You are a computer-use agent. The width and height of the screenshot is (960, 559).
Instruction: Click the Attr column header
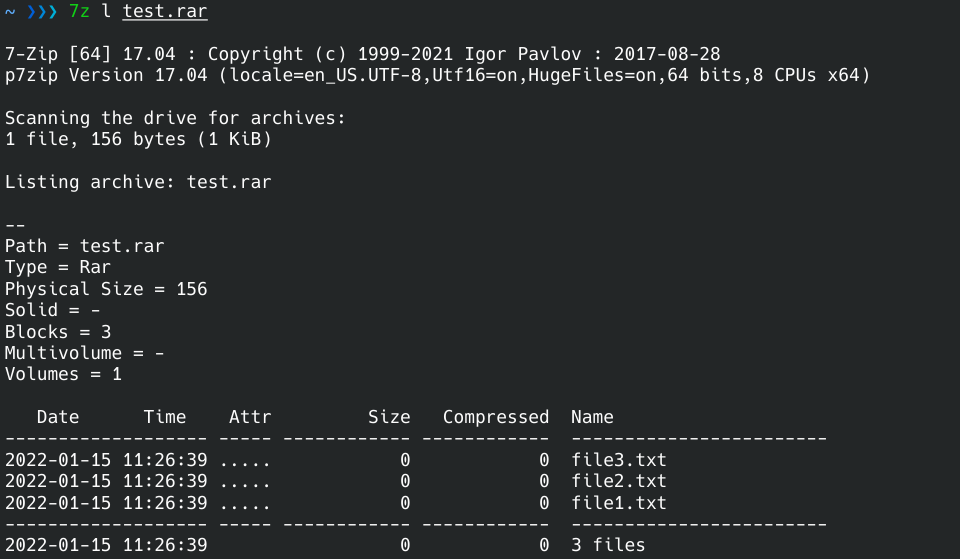[250, 417]
